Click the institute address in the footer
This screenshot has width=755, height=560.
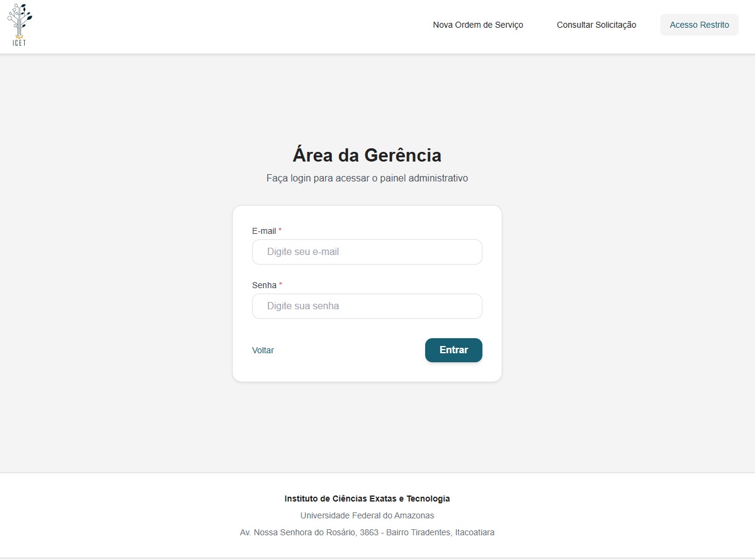tap(367, 532)
